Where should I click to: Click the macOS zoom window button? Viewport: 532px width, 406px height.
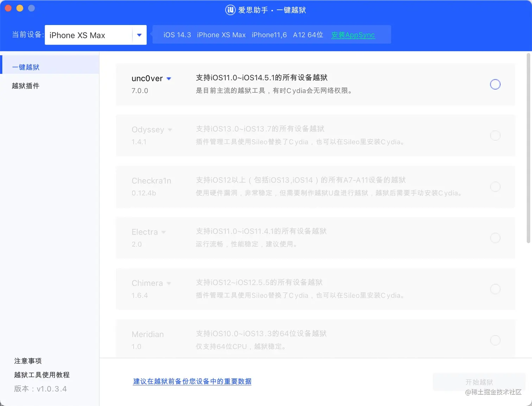pyautogui.click(x=31, y=8)
